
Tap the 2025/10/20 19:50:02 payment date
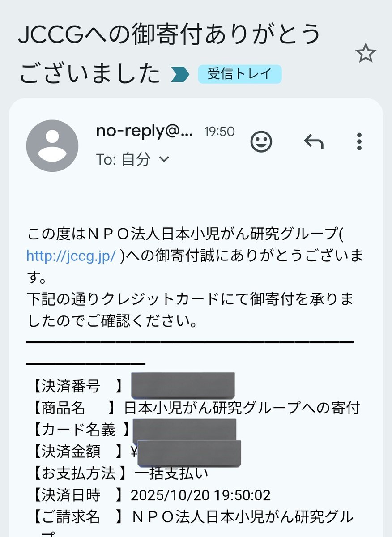(x=200, y=495)
